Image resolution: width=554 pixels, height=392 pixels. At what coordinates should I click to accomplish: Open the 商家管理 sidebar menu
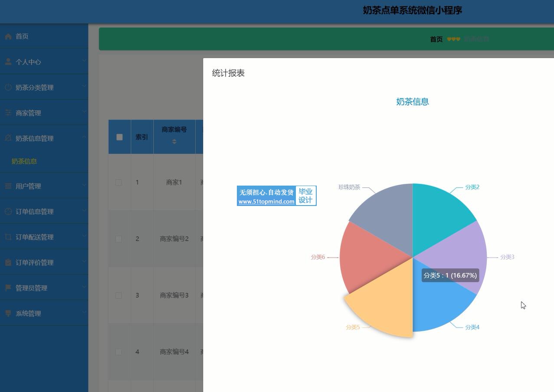coord(44,113)
